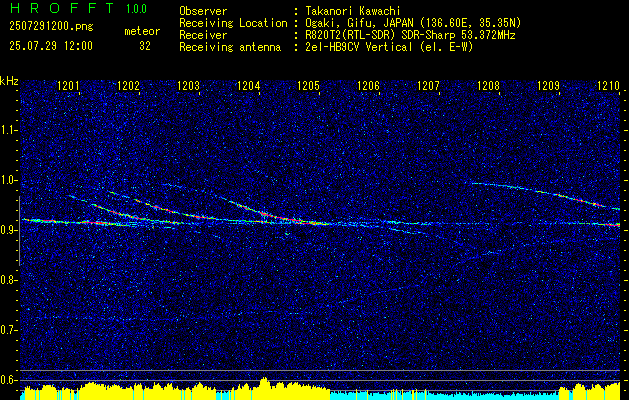This screenshot has width=629, height=400.
Task: Click the HROFFT title text
Action: tap(62, 8)
